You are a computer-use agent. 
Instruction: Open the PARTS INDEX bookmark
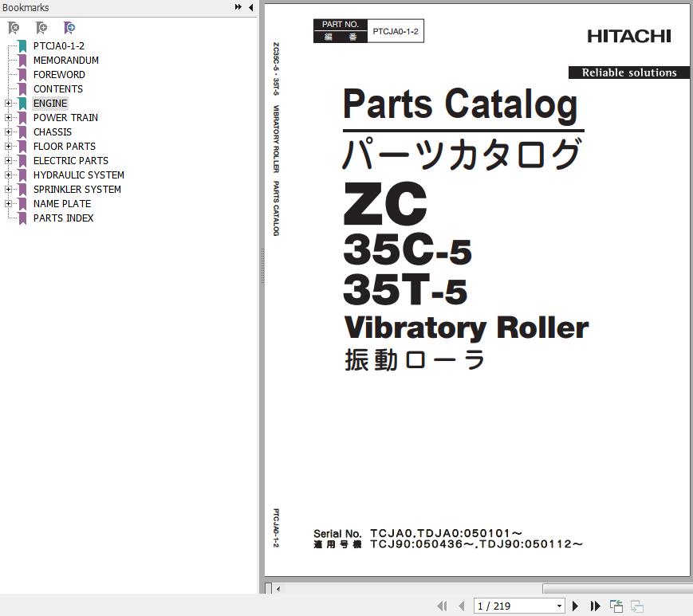pos(63,218)
